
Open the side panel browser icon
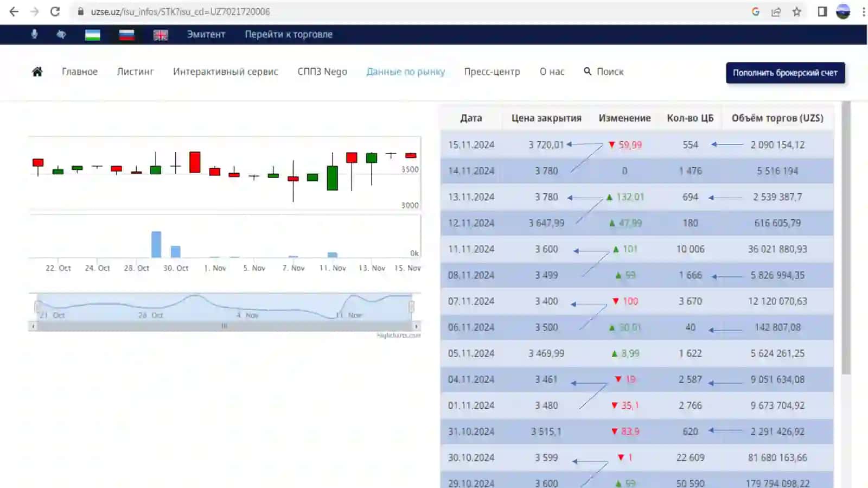click(x=822, y=11)
